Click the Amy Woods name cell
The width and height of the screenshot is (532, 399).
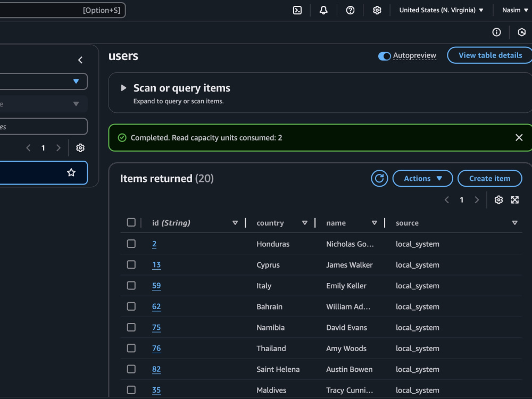pyautogui.click(x=346, y=348)
